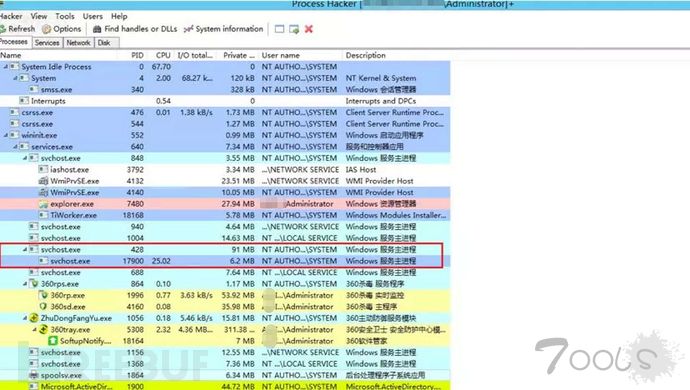This screenshot has width=690, height=390.
Task: Select the ZhuDongFangYu.exe process icon
Action: point(34,318)
